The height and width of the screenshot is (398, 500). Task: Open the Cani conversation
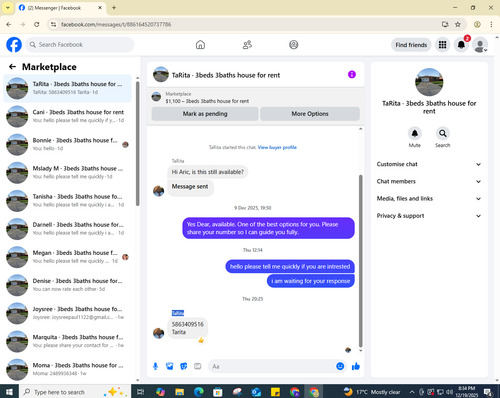pos(67,116)
